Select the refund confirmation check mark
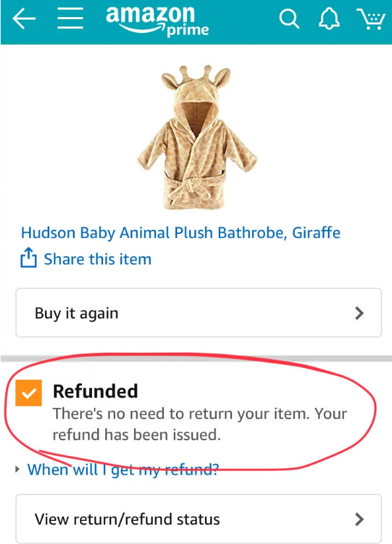392x544 pixels. coord(29,391)
